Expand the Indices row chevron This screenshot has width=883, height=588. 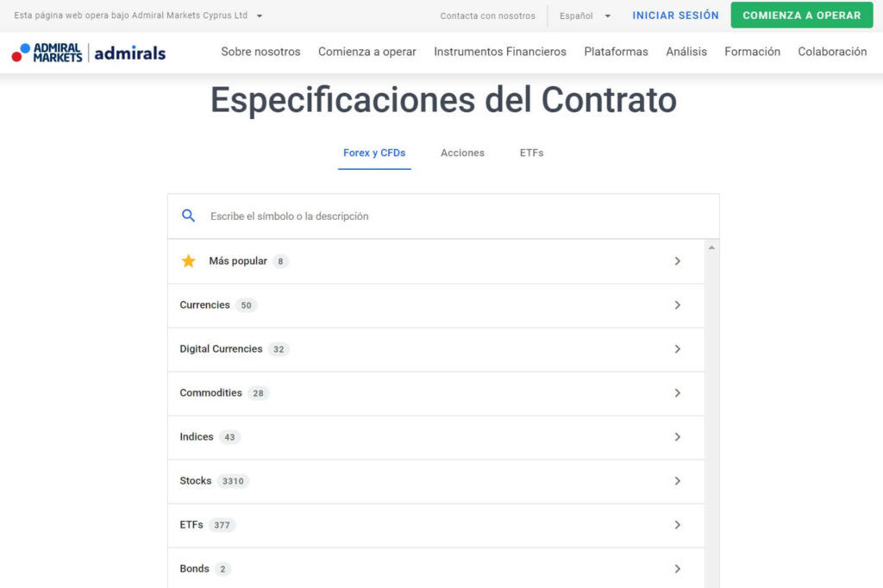(x=678, y=436)
